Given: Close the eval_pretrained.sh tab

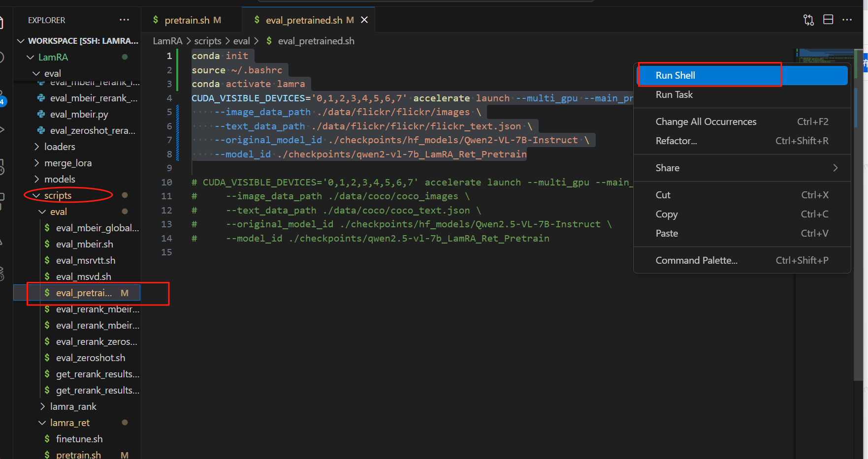Looking at the screenshot, I should [364, 20].
